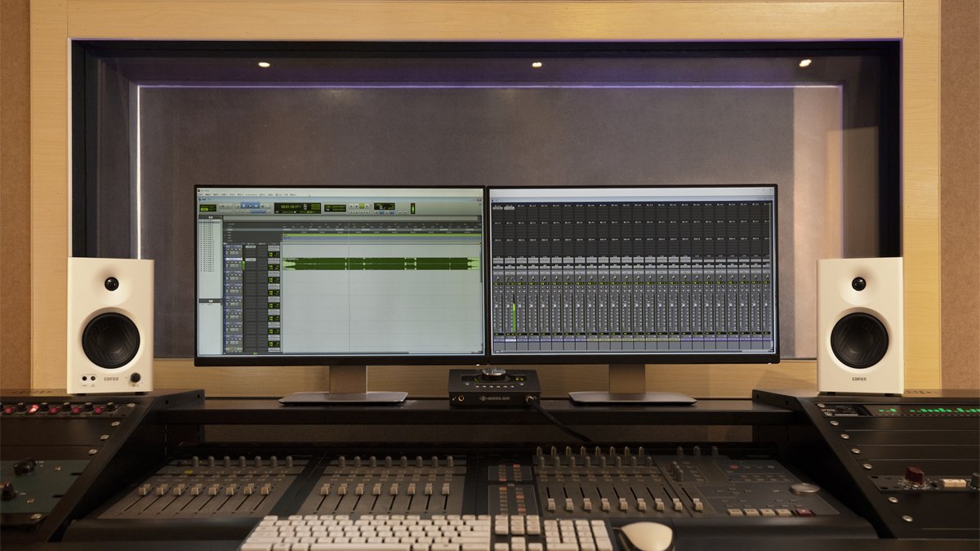The image size is (980, 551).
Task: Open the first menu in Pro Tools menu bar
Action: point(201,194)
